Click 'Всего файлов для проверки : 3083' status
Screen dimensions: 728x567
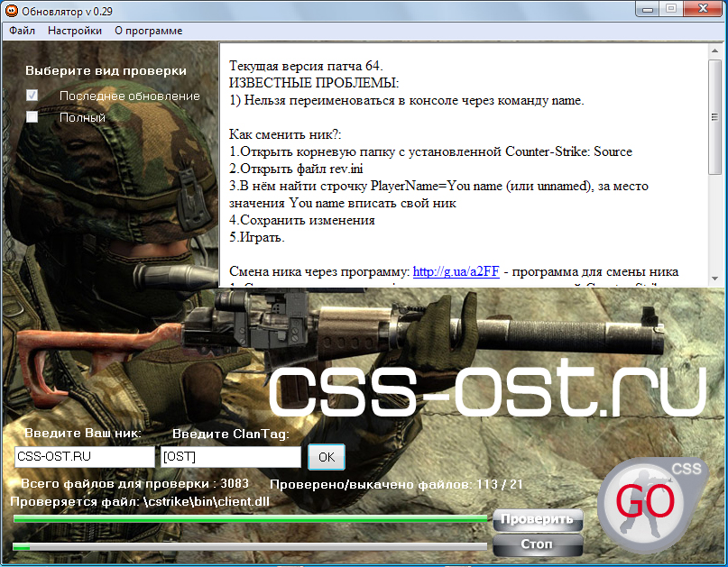coord(134,483)
